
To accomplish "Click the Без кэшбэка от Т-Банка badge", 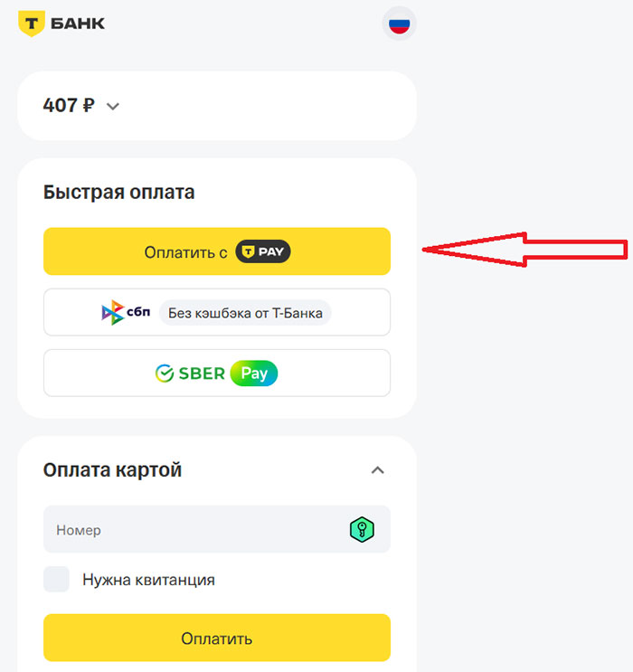I will (245, 313).
